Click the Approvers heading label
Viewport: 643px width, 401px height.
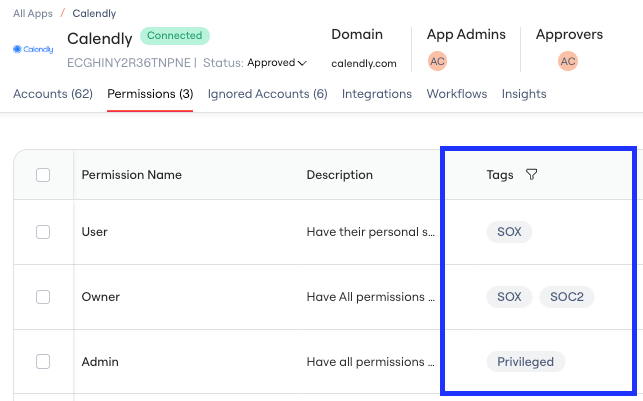coord(569,34)
